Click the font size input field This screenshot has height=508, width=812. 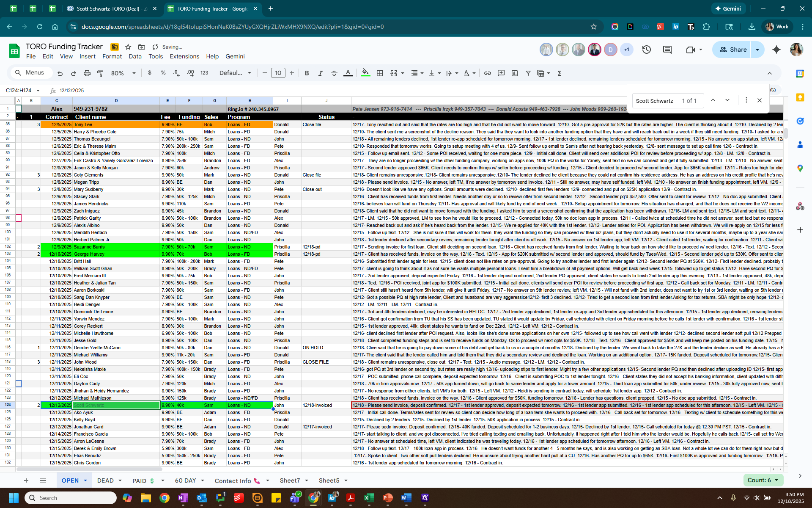(x=278, y=73)
